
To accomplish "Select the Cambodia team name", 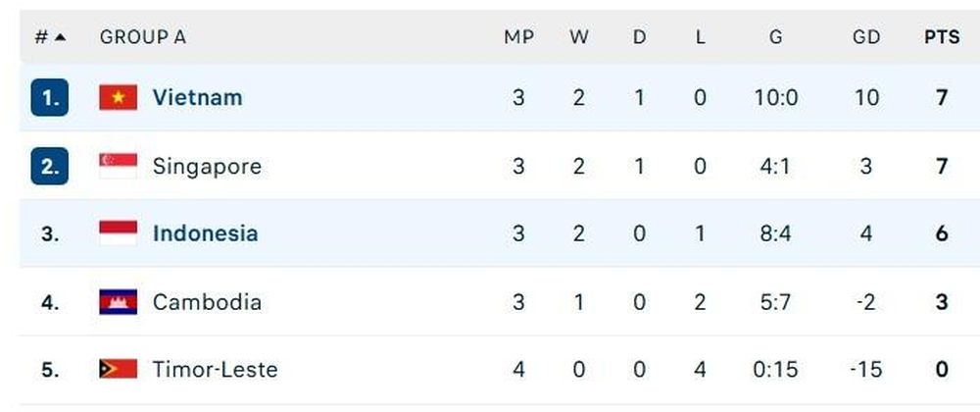I will [207, 302].
